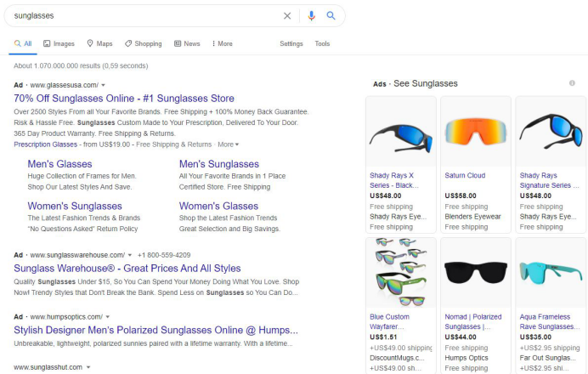Image resolution: width=588 pixels, height=374 pixels.
Task: Switch to the Images tab
Action: point(59,43)
